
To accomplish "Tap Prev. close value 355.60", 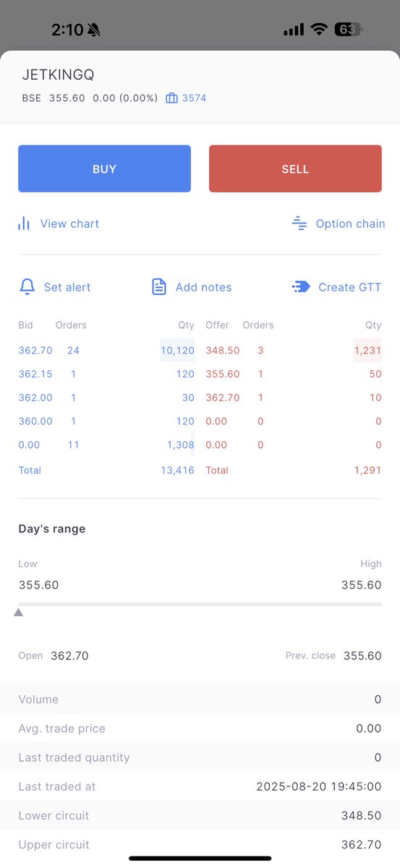I will pos(362,656).
